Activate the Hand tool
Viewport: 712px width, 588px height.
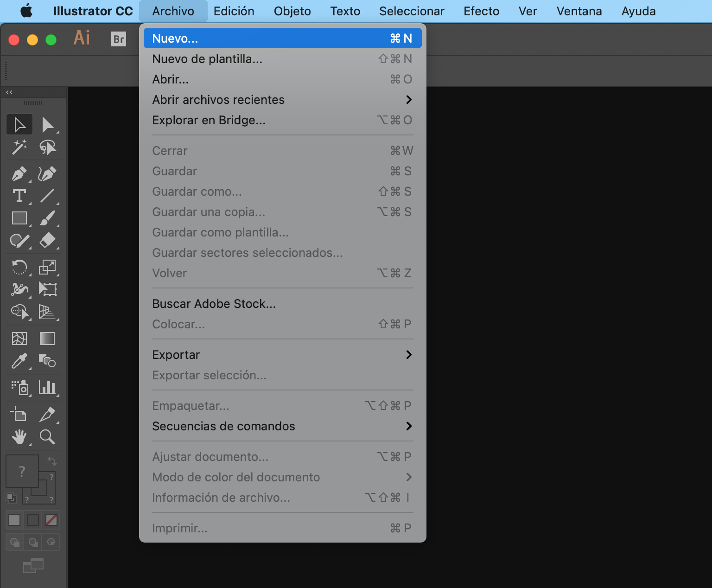pos(19,437)
